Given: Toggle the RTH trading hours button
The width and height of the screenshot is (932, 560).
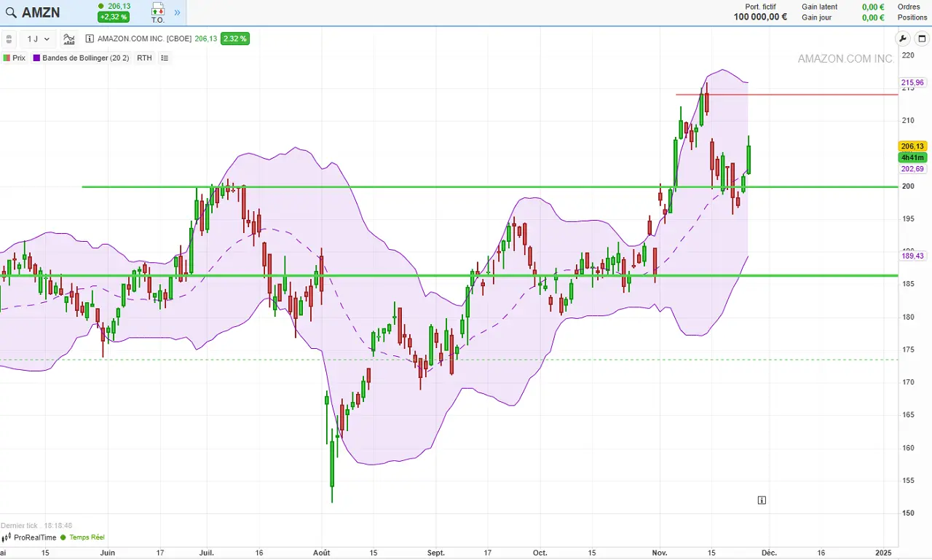Looking at the screenshot, I should pos(144,58).
